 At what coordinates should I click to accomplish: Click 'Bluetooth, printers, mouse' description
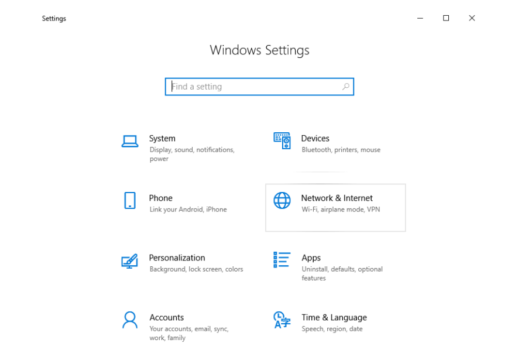(341, 150)
